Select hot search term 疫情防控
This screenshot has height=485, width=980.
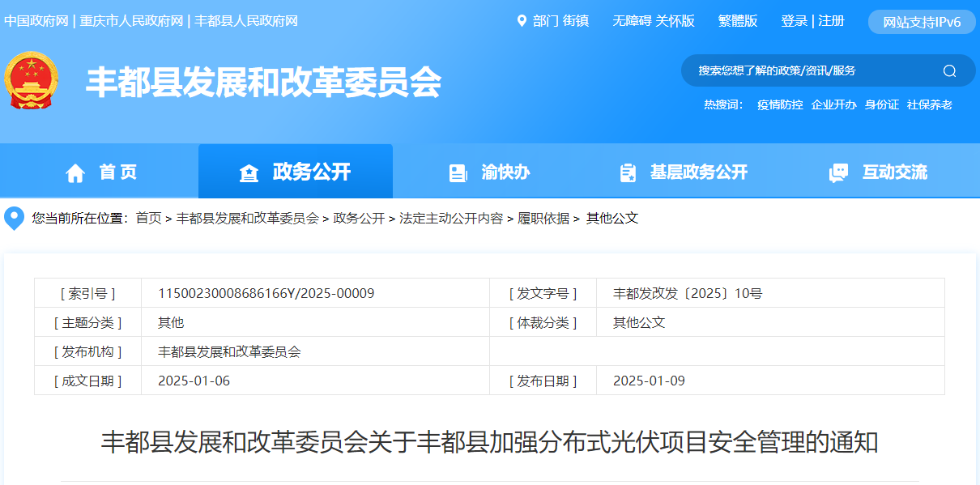click(x=780, y=104)
